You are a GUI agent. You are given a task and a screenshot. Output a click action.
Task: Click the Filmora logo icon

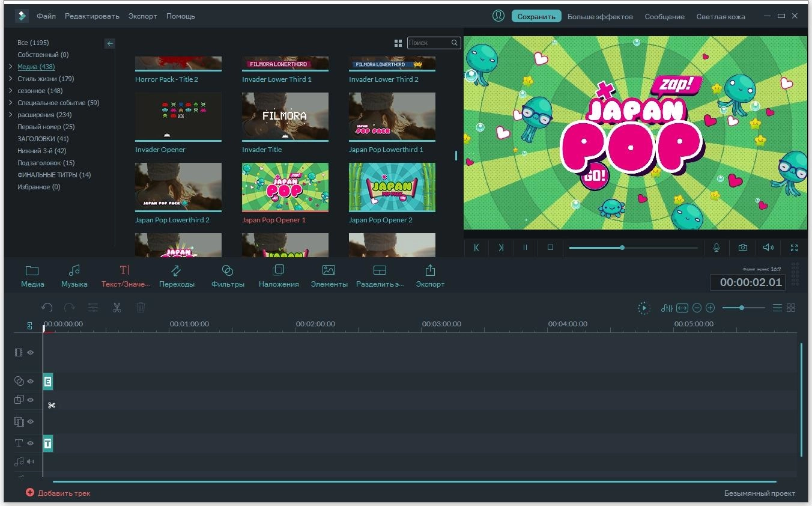pos(22,16)
